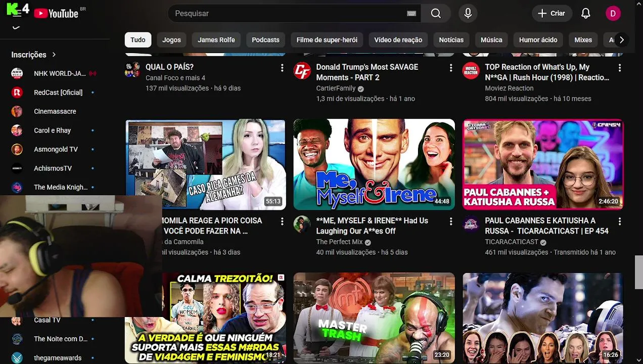Viewport: 643px width, 364px height.
Task: Click '137 mil visualizações' text
Action: 177,88
